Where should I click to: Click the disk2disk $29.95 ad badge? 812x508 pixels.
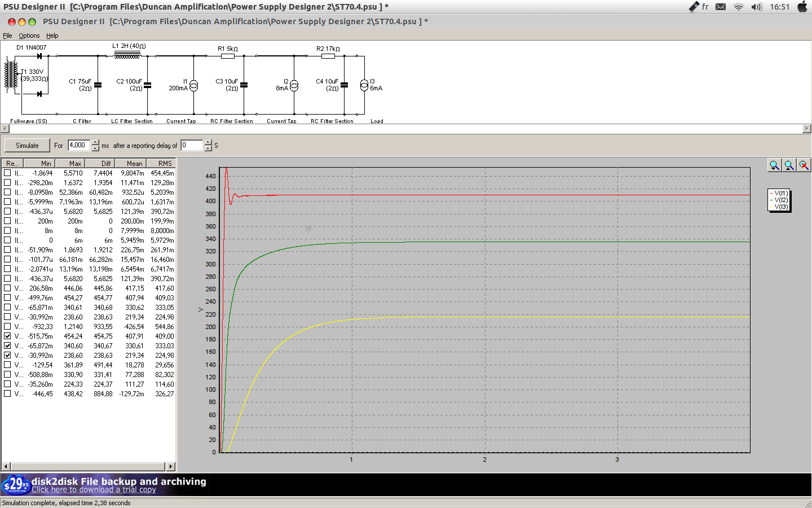[16, 485]
